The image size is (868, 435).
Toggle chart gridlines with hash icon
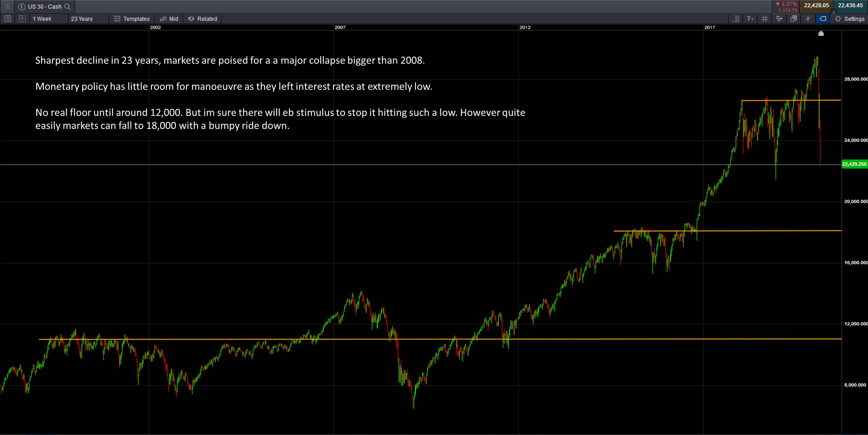765,19
